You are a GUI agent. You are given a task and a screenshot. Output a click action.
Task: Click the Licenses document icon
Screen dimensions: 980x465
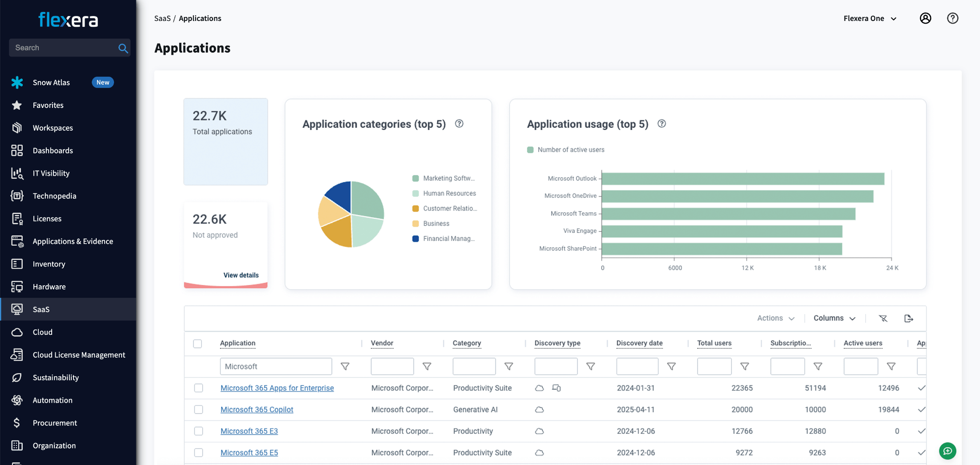[17, 219]
